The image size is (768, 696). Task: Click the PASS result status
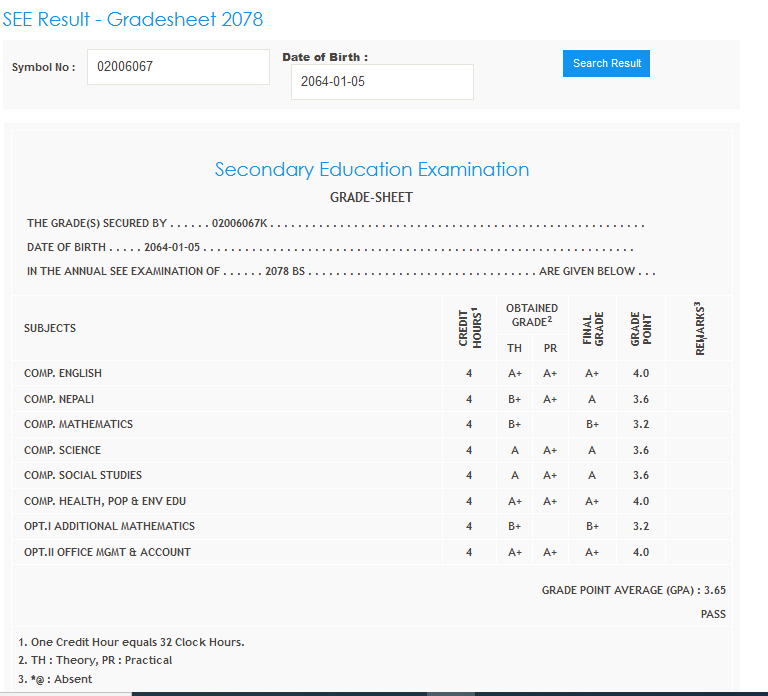click(x=713, y=614)
